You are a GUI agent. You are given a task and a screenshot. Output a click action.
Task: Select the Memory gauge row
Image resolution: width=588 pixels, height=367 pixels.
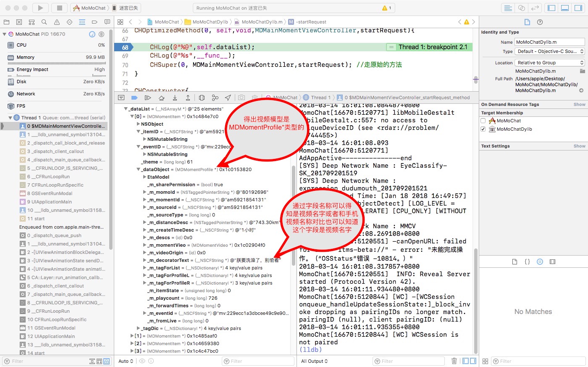56,57
